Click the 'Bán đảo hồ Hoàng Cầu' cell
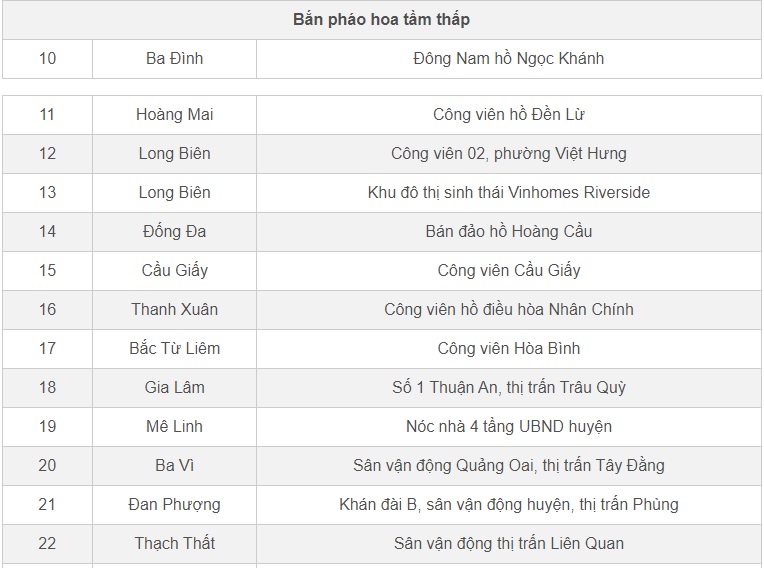Image resolution: width=764 pixels, height=568 pixels. tap(508, 231)
